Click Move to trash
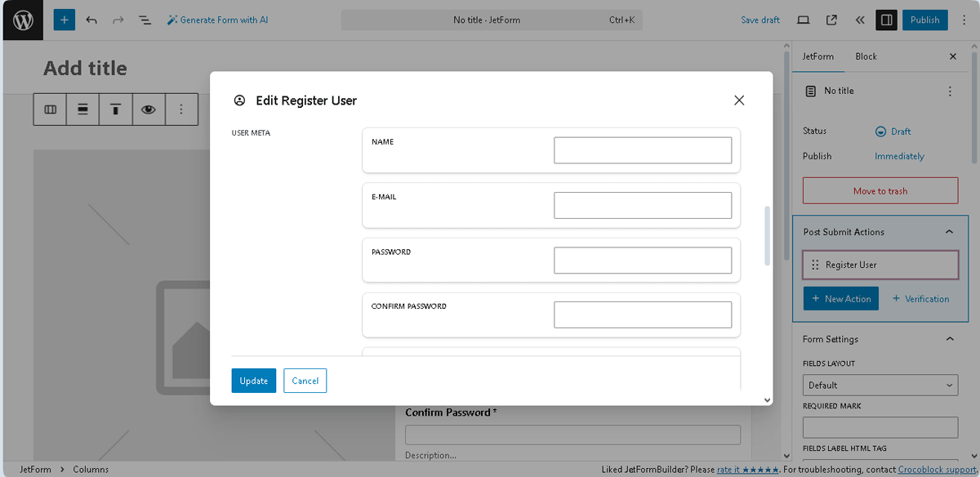The height and width of the screenshot is (477, 980). 880,190
